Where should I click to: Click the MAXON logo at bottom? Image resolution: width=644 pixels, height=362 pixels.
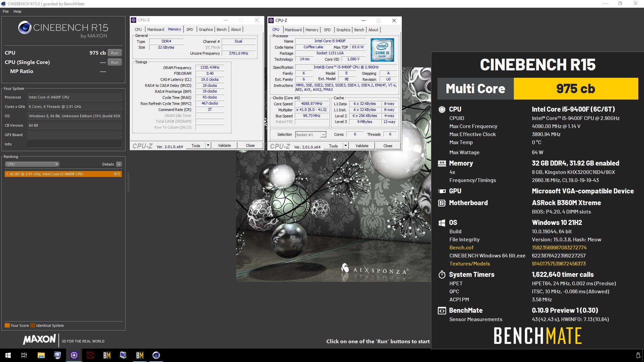[x=39, y=340]
